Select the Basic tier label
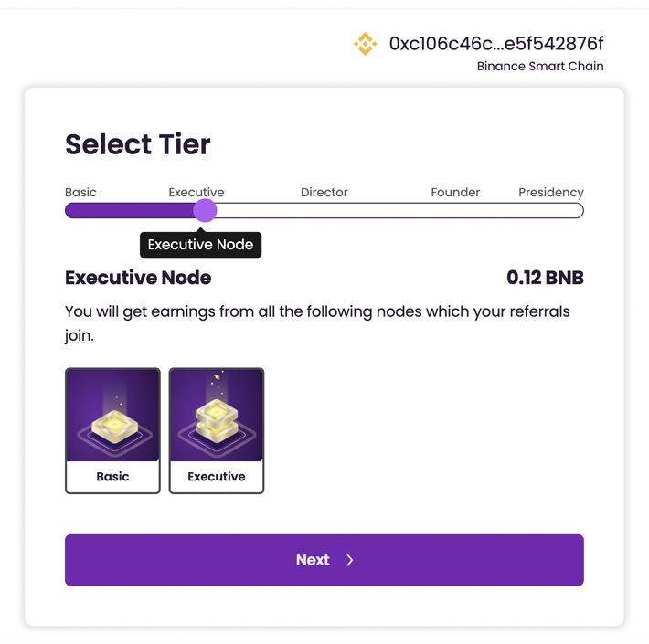 coord(80,193)
